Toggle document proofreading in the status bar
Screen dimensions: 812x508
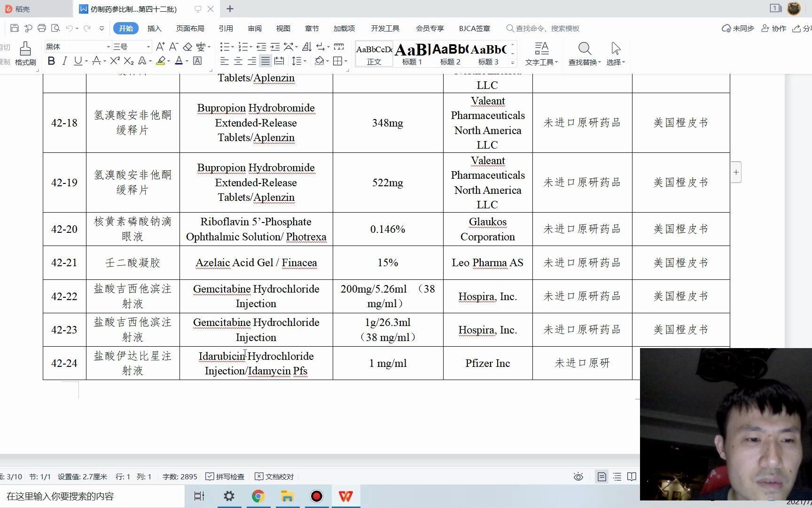click(x=274, y=476)
